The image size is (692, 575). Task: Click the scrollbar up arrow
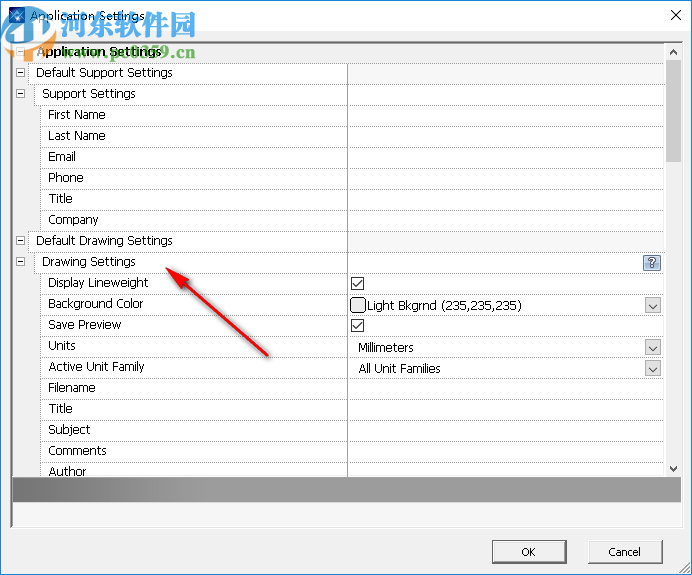[x=673, y=52]
